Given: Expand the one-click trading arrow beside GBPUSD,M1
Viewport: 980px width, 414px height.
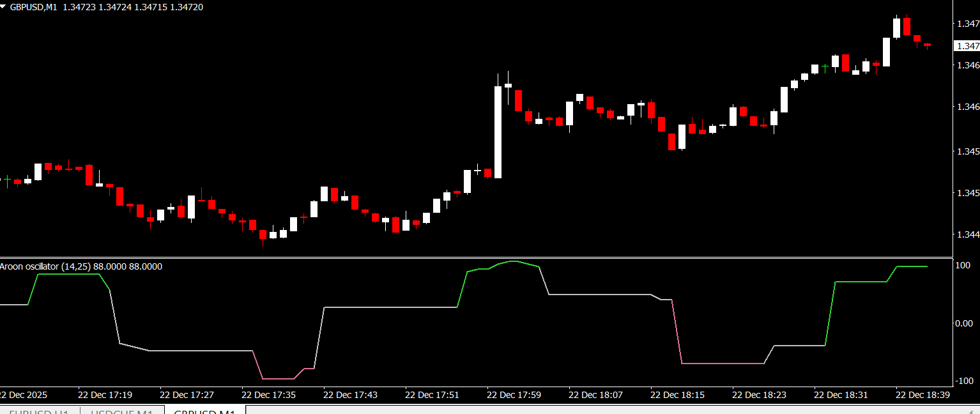Looking at the screenshot, I should click(x=4, y=7).
